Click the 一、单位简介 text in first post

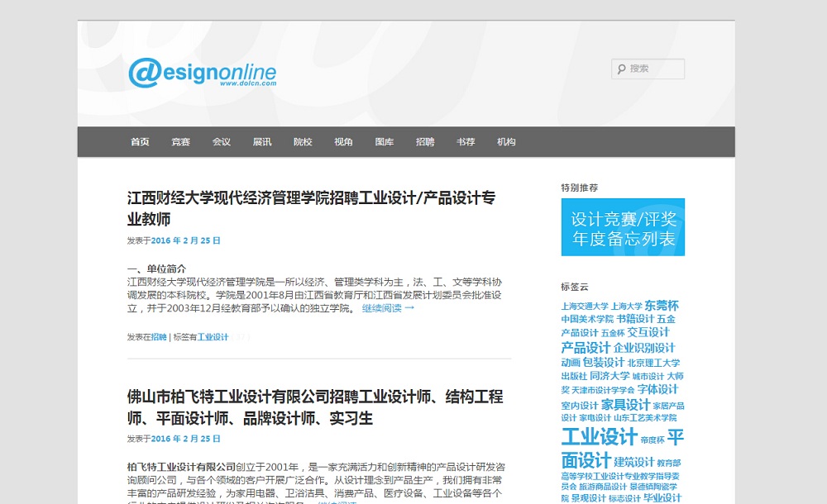[156, 269]
